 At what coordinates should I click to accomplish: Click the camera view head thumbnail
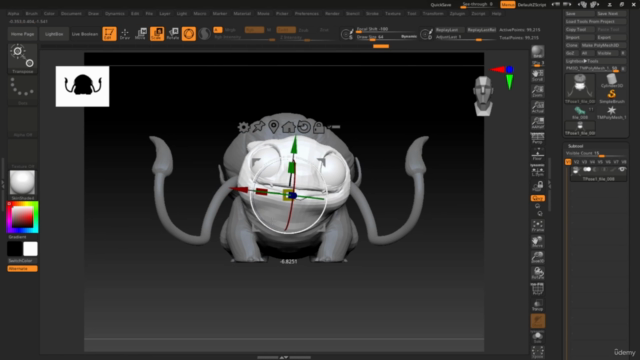click(483, 96)
